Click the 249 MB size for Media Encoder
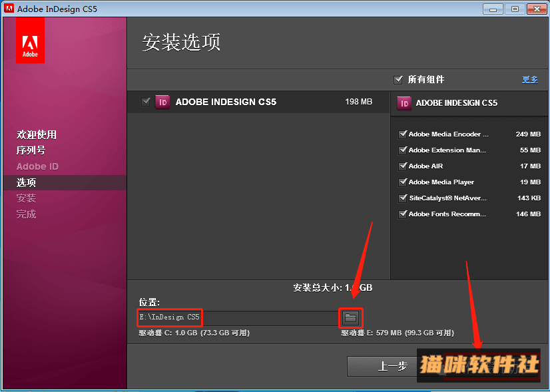 (528, 134)
